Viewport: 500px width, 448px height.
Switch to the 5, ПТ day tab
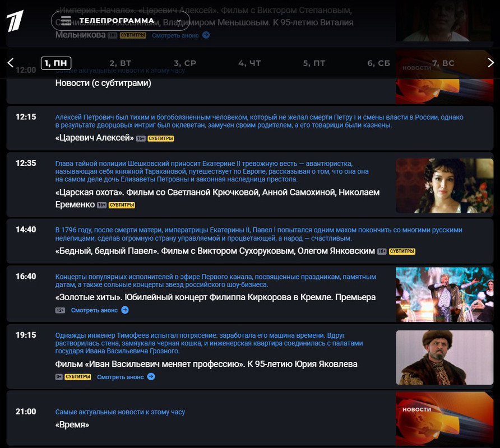coord(314,63)
